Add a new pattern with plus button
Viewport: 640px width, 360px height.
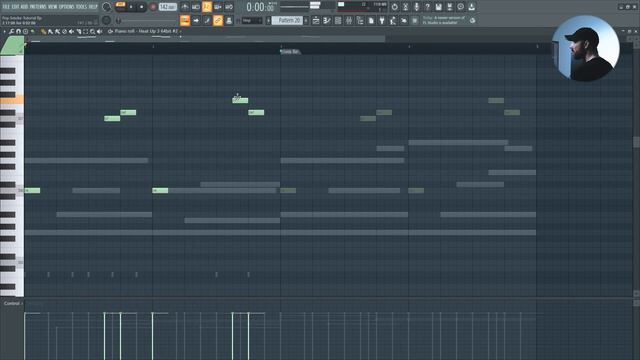(x=306, y=20)
